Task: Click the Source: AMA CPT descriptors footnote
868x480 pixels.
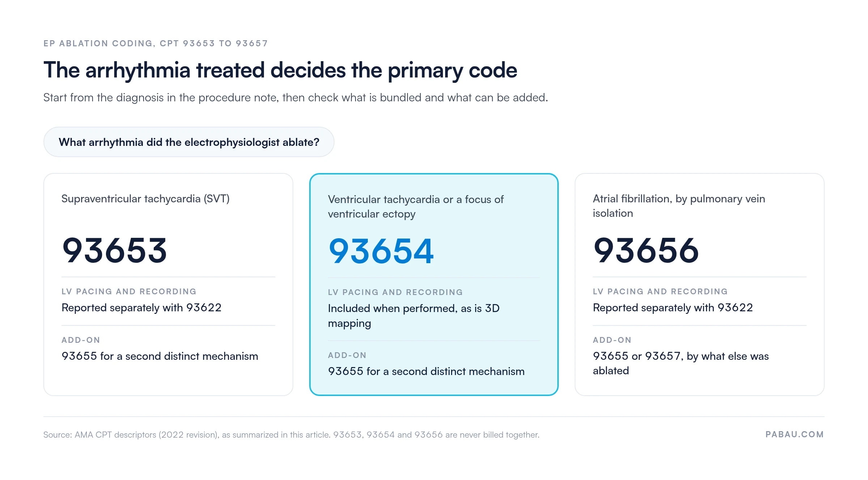Action: pos(291,435)
